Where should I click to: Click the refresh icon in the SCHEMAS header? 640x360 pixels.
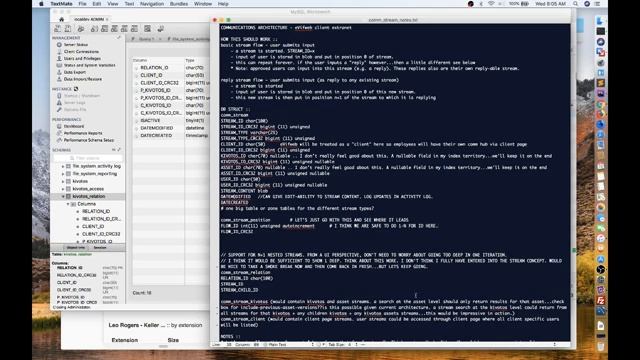click(x=114, y=150)
